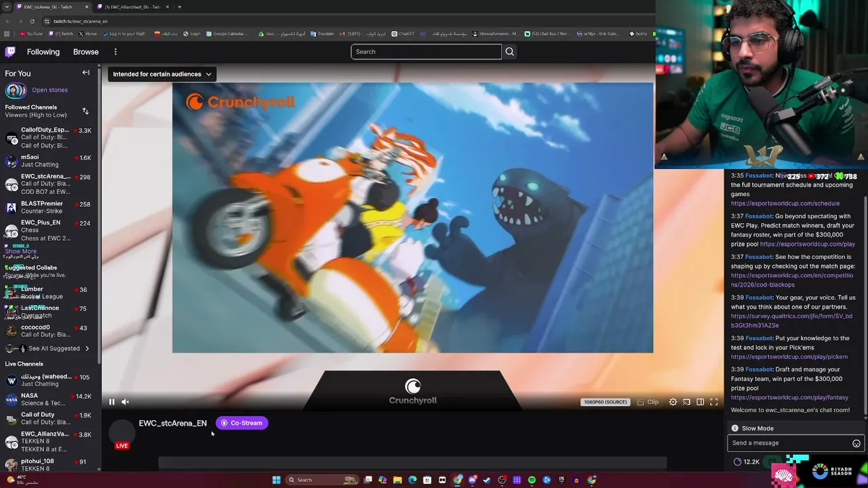
Task: Open Task View on the taskbar
Action: coord(368,480)
